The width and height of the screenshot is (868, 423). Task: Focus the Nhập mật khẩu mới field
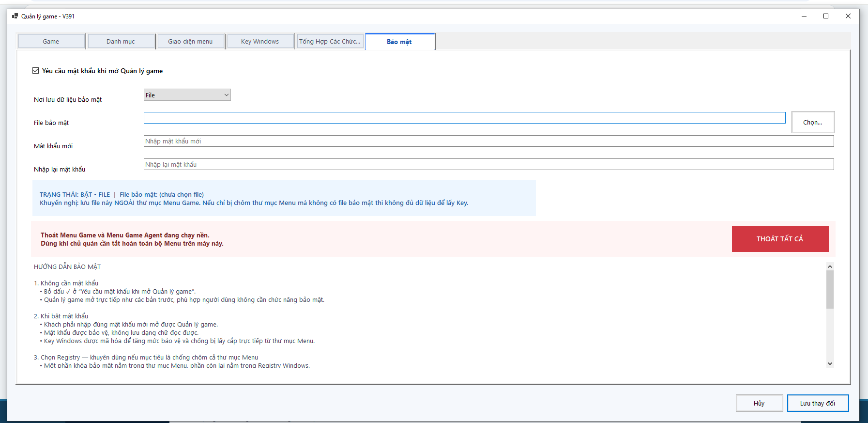(489, 141)
